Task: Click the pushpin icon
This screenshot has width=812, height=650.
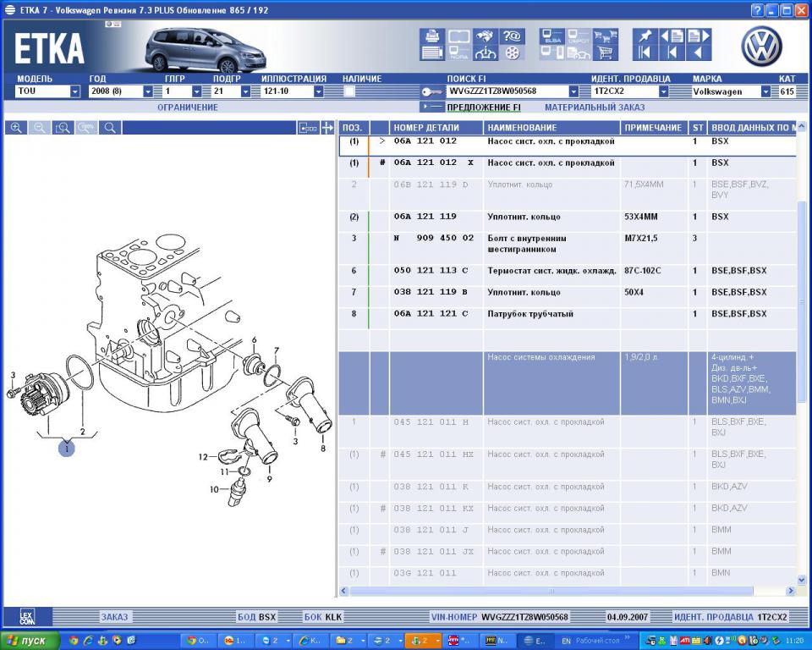Action: click(645, 36)
